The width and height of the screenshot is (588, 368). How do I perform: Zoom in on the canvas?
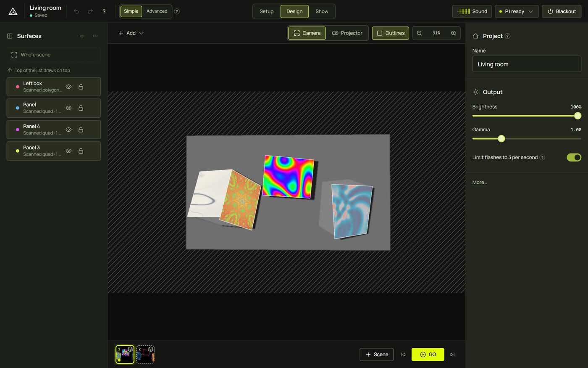(x=454, y=33)
